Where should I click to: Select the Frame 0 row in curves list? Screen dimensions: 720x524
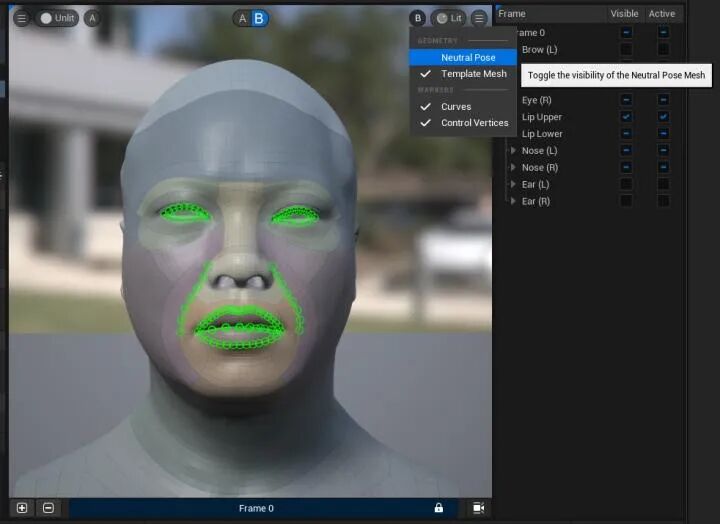(x=592, y=33)
